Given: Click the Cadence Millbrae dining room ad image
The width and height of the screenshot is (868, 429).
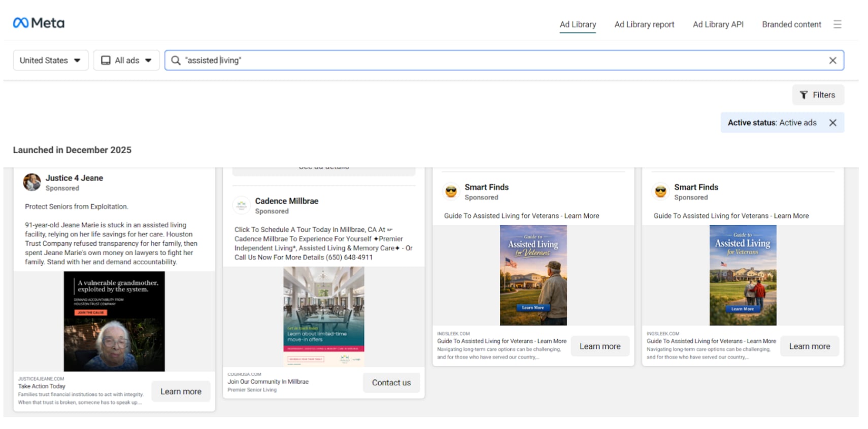Looking at the screenshot, I should pyautogui.click(x=324, y=316).
